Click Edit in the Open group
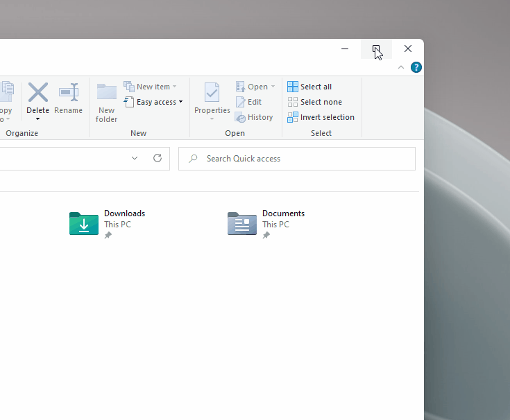510x420 pixels. click(x=248, y=102)
